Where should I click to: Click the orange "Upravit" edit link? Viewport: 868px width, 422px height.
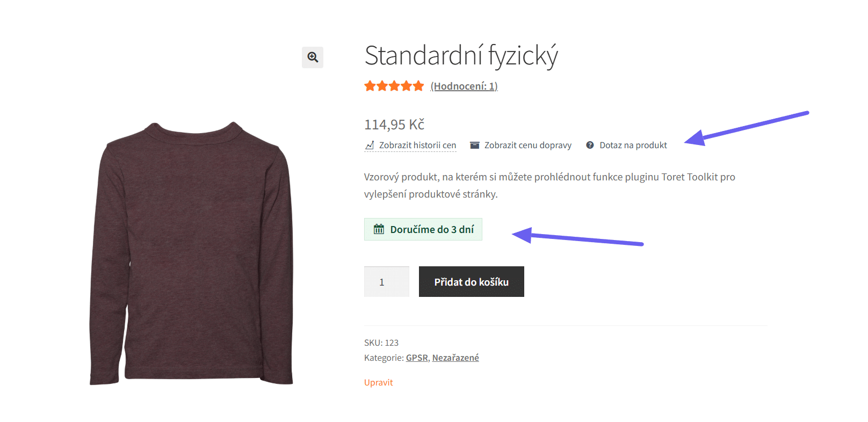coord(379,382)
